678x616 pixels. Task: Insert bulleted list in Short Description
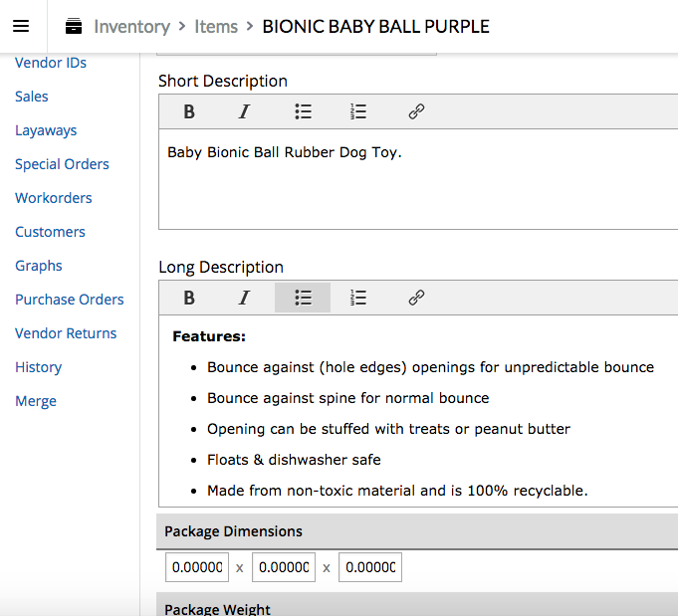click(x=303, y=112)
